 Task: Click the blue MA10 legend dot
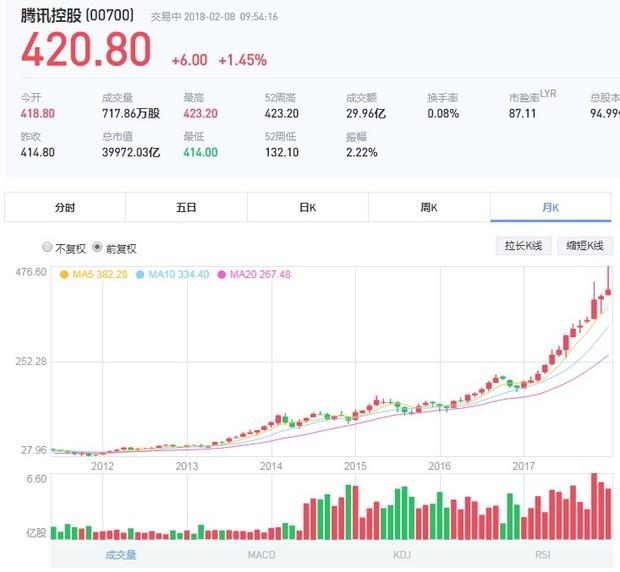coord(140,274)
